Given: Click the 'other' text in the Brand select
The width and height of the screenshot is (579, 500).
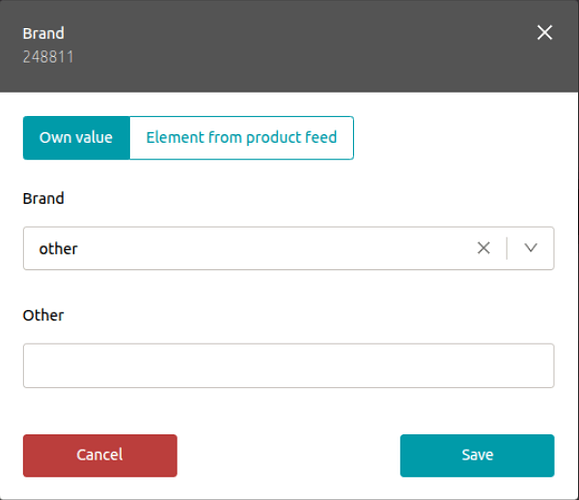Looking at the screenshot, I should pyautogui.click(x=58, y=249).
